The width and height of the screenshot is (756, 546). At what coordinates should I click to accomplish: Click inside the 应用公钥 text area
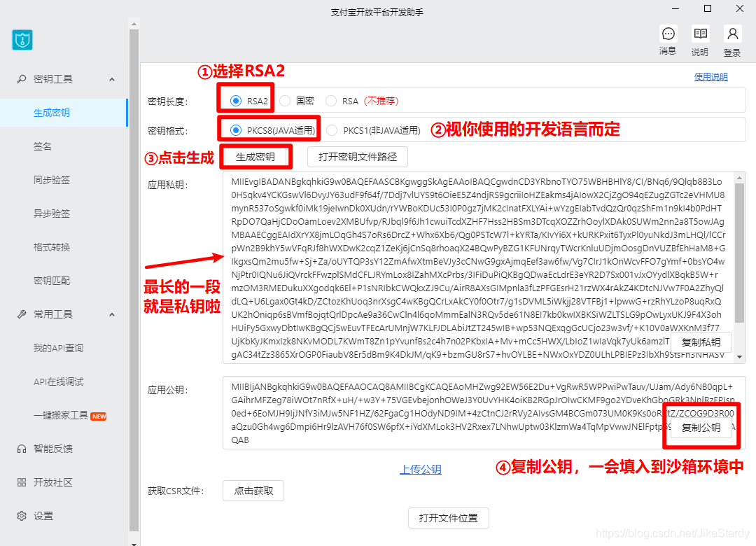click(x=484, y=413)
